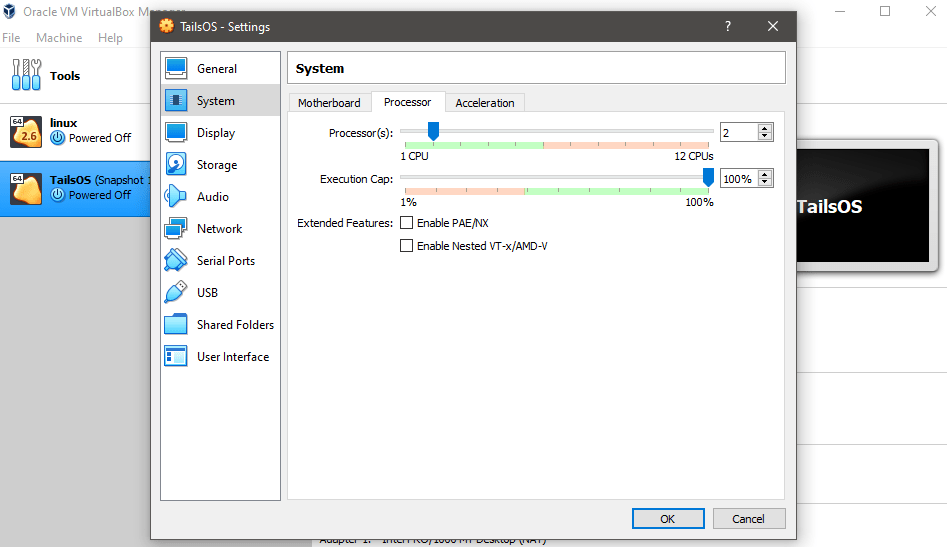This screenshot has width=947, height=547.
Task: Click the Tools label in Manager
Action: pos(65,75)
